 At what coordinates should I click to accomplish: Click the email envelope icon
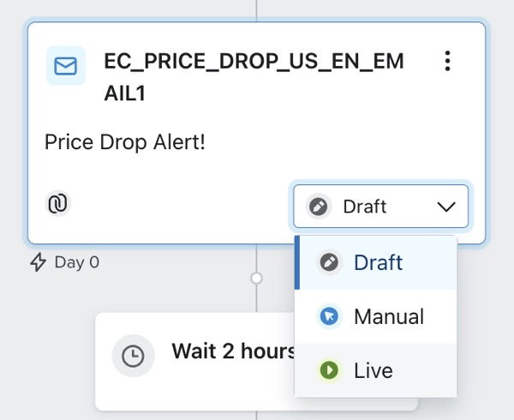point(65,66)
